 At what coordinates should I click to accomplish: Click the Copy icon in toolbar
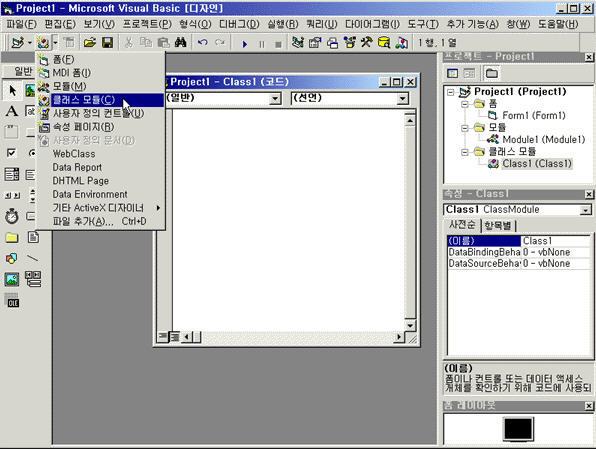coord(146,43)
